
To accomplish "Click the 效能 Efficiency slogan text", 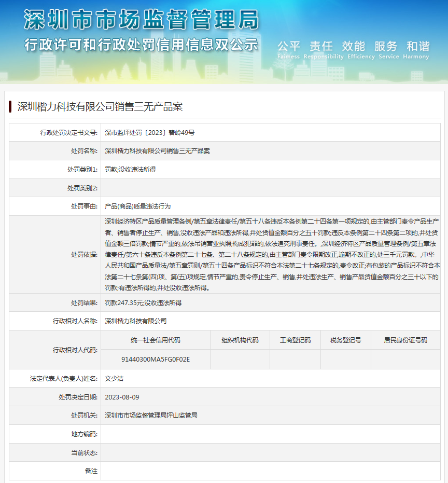I will point(361,50).
